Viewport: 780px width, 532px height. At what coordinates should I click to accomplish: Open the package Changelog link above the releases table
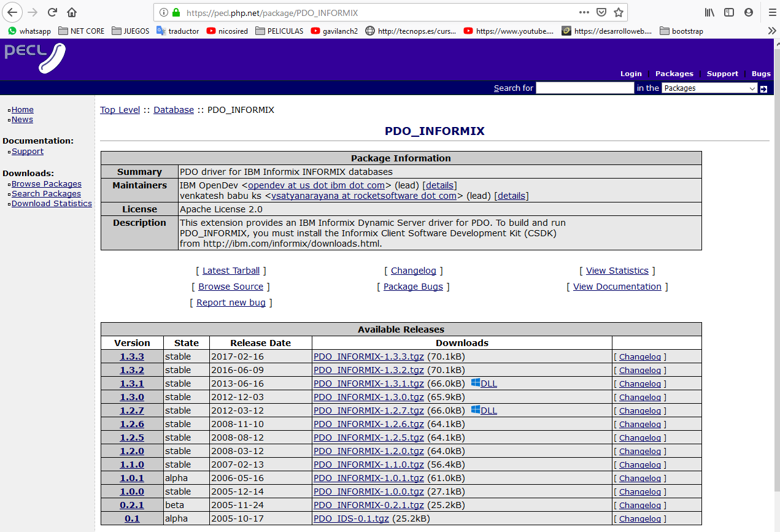[x=414, y=271]
